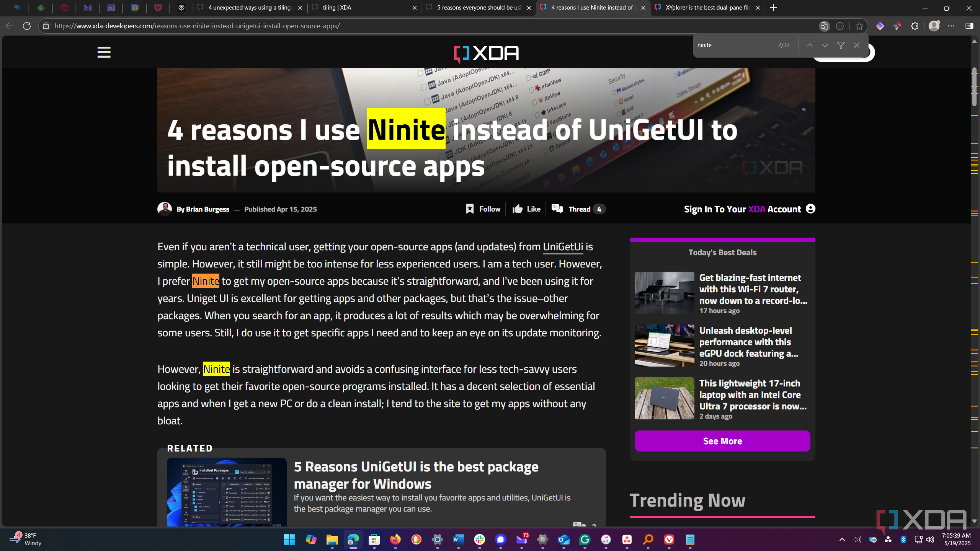Launch Firefox from the taskbar
The image size is (980, 551).
(395, 540)
